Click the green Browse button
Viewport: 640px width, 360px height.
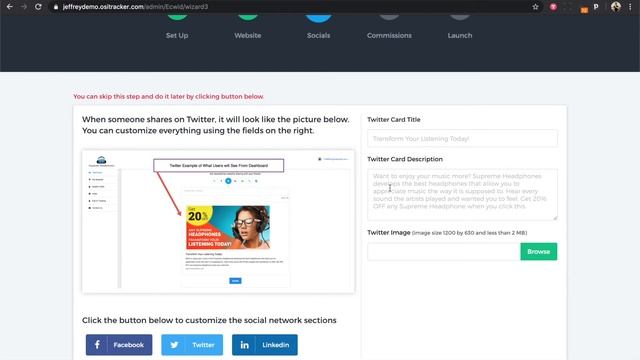point(538,251)
